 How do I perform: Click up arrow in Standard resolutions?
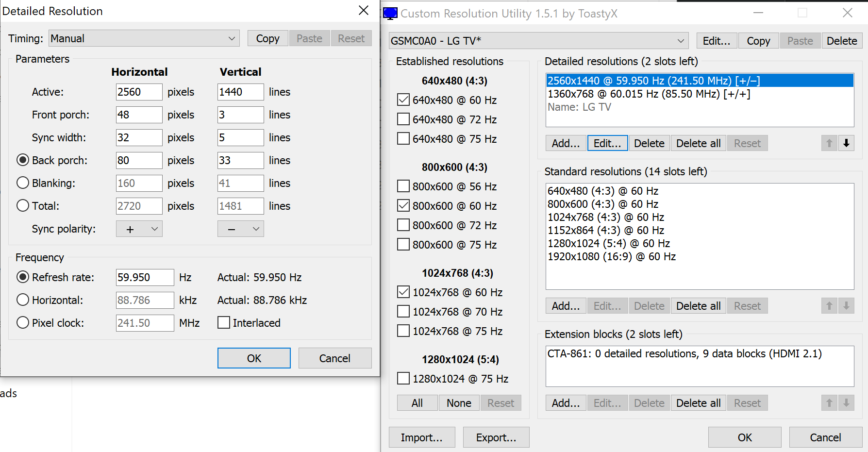click(829, 306)
